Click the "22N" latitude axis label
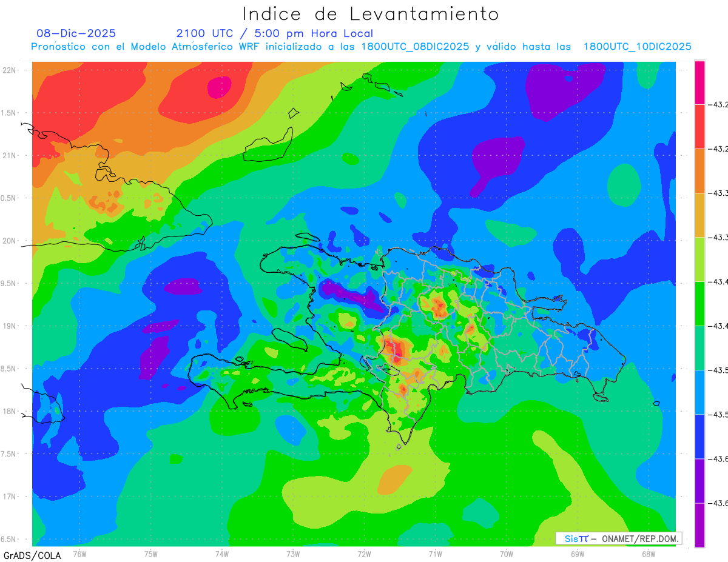Viewport: 728px width, 562px height. click(x=9, y=70)
